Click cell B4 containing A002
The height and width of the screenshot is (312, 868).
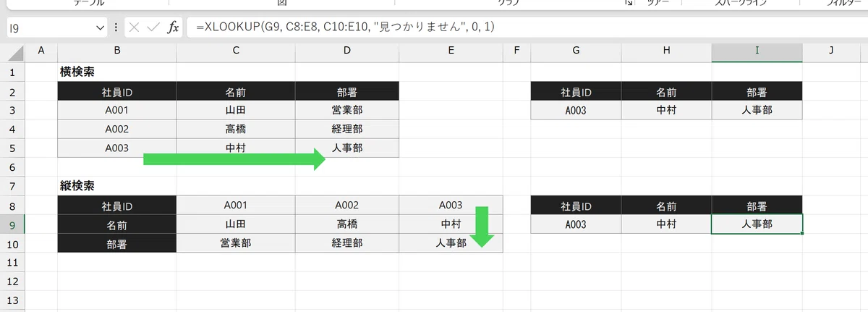[x=116, y=129]
